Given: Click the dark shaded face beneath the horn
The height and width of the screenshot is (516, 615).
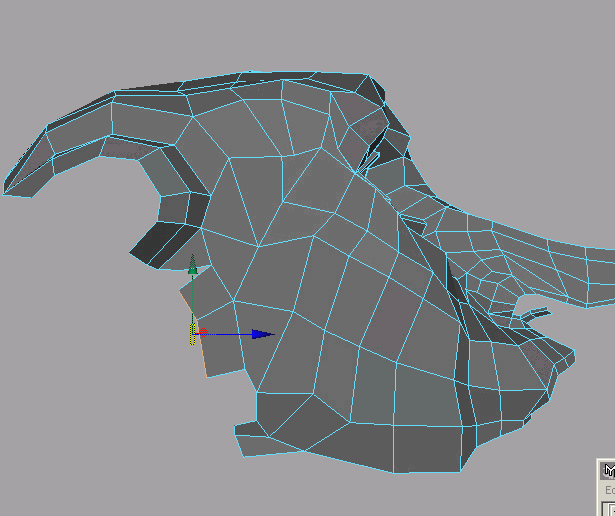Looking at the screenshot, I should pos(158,241).
